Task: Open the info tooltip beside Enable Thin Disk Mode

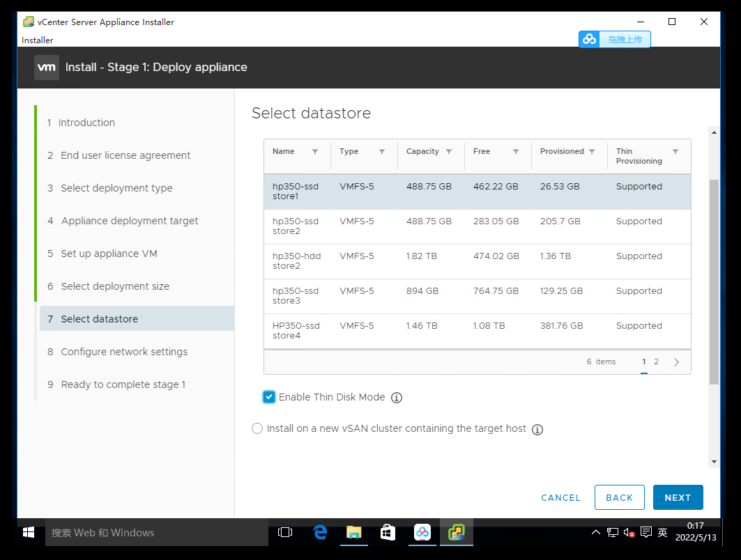Action: coord(397,397)
